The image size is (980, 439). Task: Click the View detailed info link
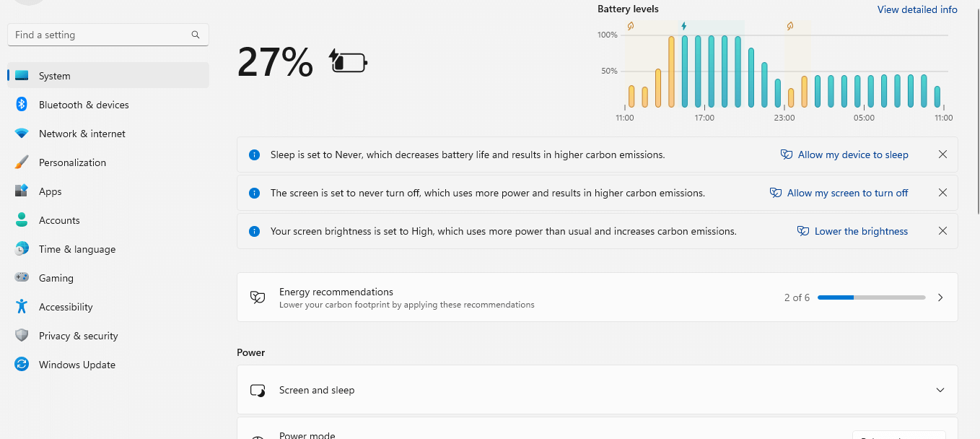pyautogui.click(x=917, y=9)
